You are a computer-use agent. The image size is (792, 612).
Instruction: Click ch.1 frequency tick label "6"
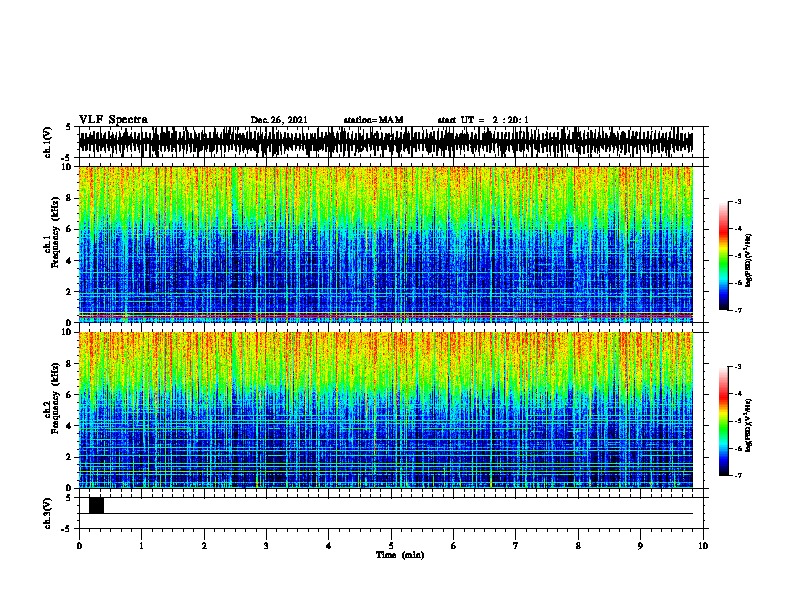tap(69, 229)
